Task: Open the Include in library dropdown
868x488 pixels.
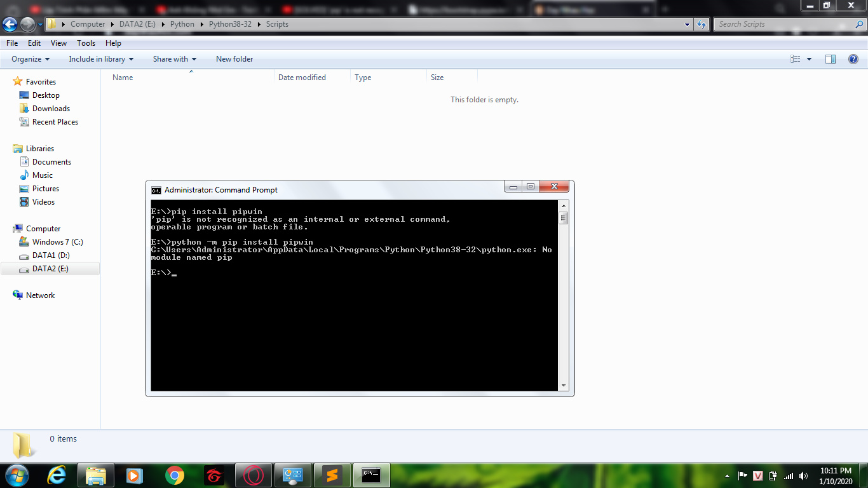Action: point(101,59)
